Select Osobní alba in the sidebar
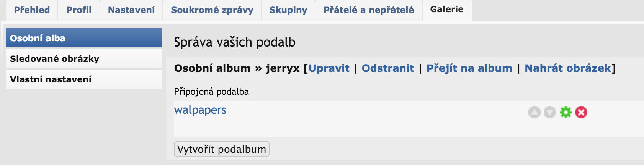 pyautogui.click(x=84, y=38)
